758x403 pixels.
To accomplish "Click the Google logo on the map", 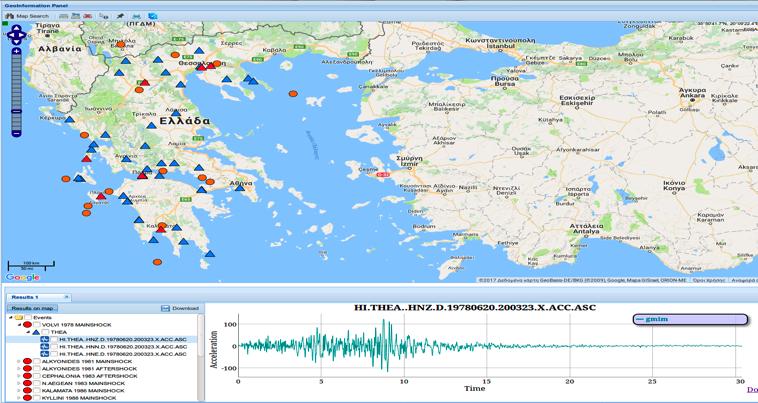I will pyautogui.click(x=23, y=277).
